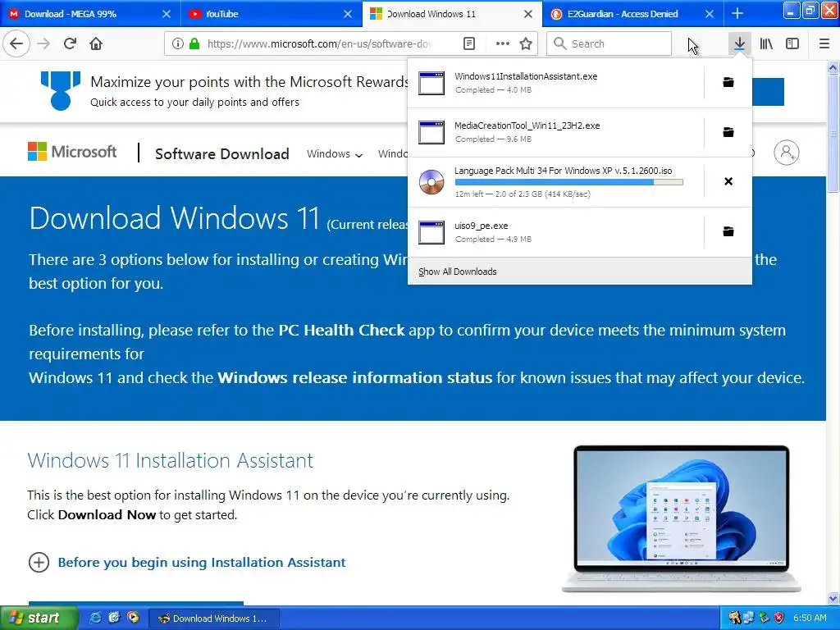
Task: Open MediaCreationTool_Win11_23H2.exe download entry
Action: pyautogui.click(x=556, y=132)
